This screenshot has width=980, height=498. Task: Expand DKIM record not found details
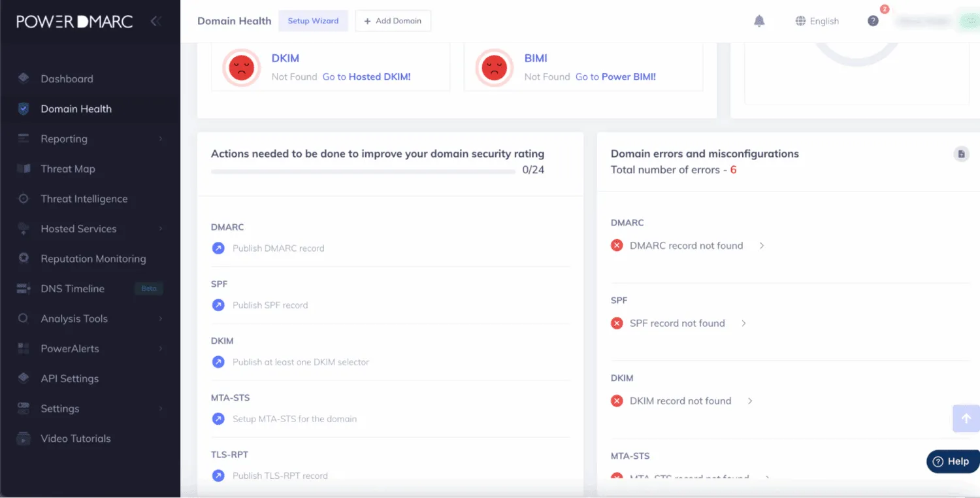(750, 401)
